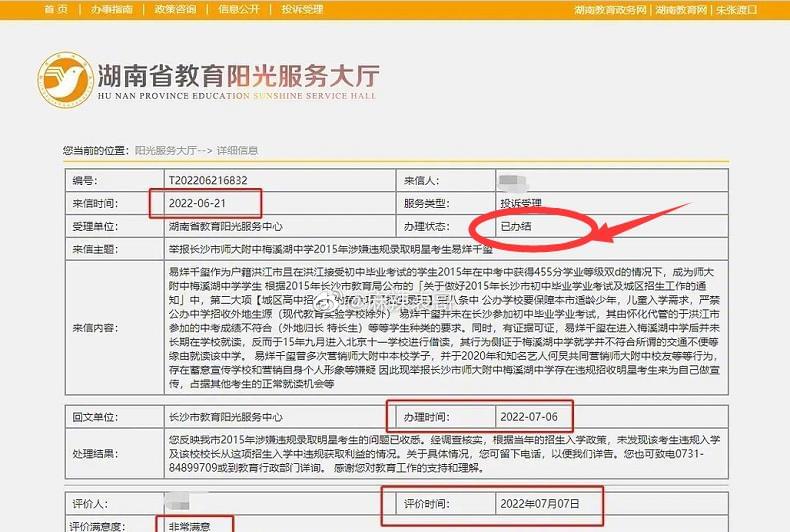
Task: Click the 来信内容 body paragraph
Action: coord(444,328)
